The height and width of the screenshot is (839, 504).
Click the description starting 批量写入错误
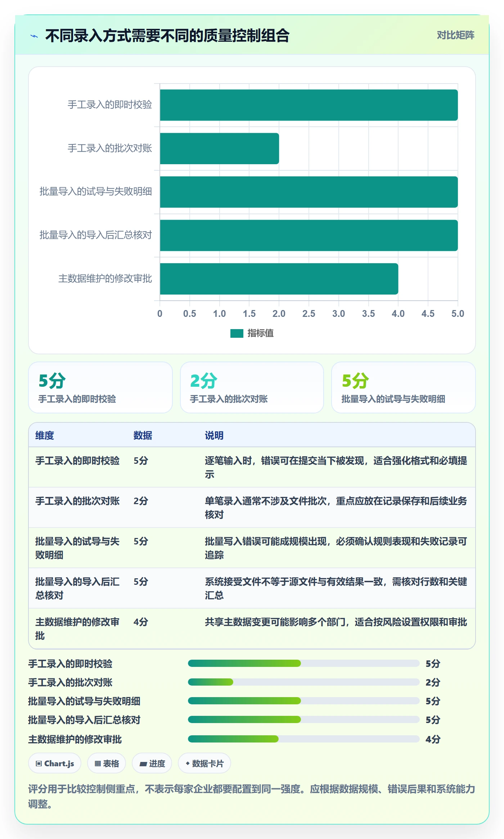(x=336, y=548)
